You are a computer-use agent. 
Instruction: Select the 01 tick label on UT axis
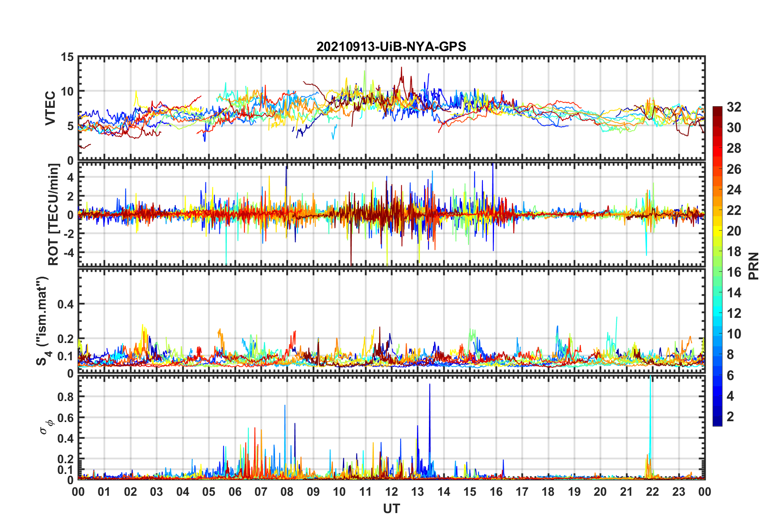[104, 492]
